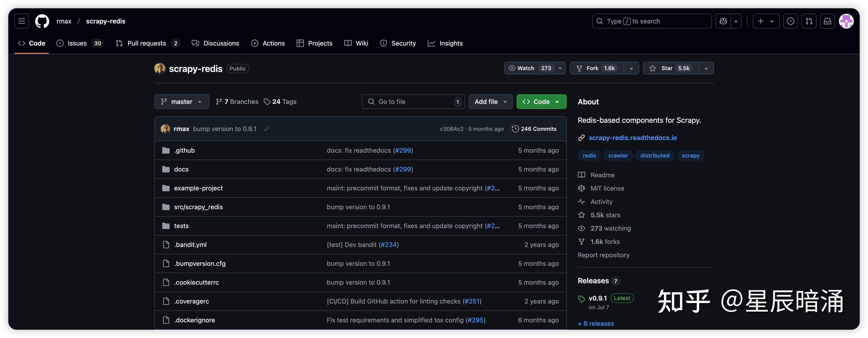Open the Insights tab

coord(445,43)
